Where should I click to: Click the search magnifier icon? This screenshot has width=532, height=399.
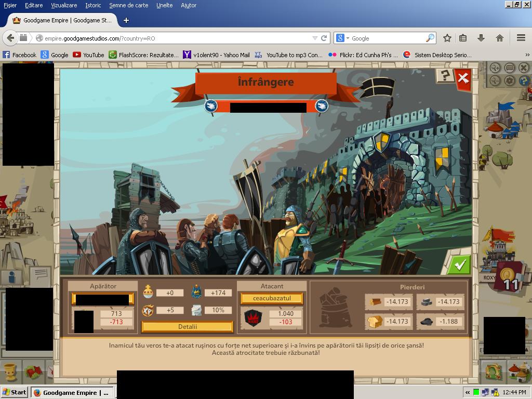click(430, 38)
